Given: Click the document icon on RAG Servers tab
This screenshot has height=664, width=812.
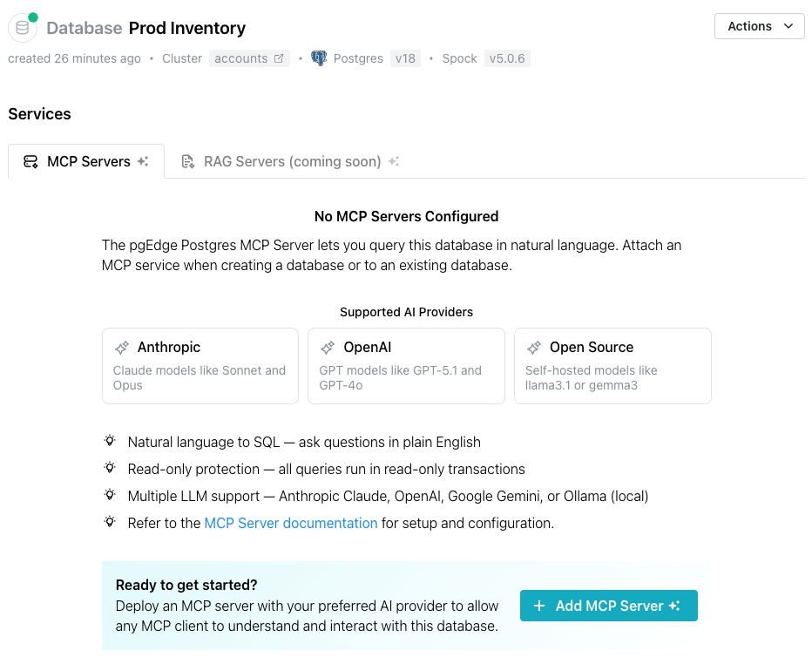Looking at the screenshot, I should coord(187,161).
